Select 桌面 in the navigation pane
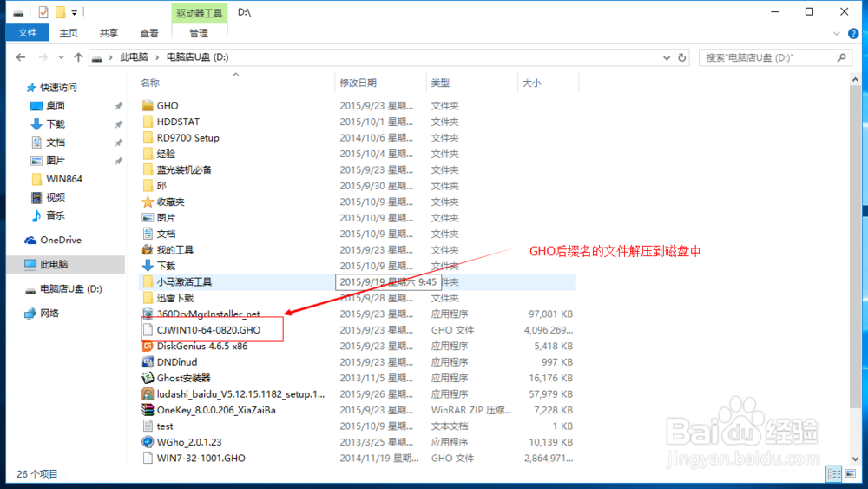This screenshot has width=868, height=489. point(56,106)
